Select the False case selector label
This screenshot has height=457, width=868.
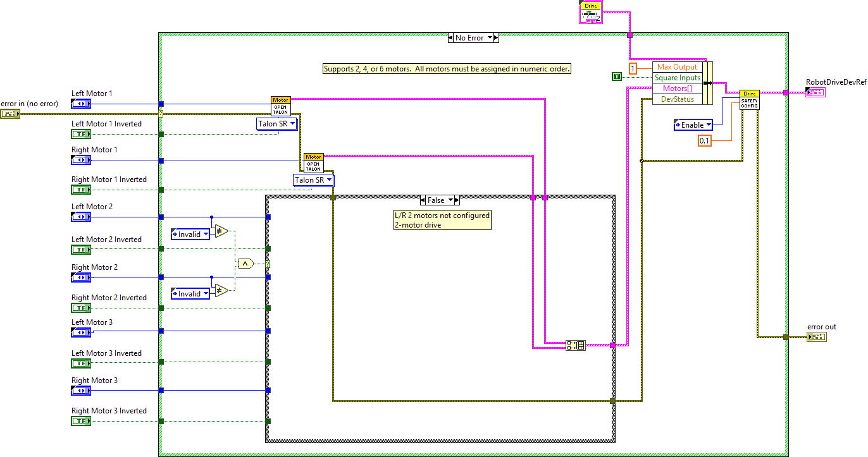439,200
